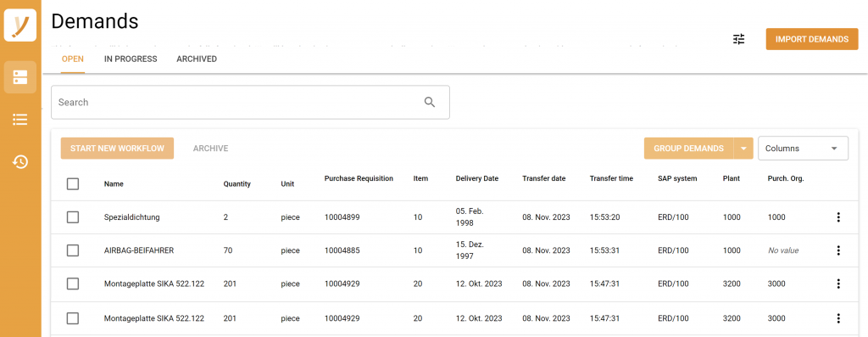
Task: Click the Transfer date column header
Action: click(543, 178)
